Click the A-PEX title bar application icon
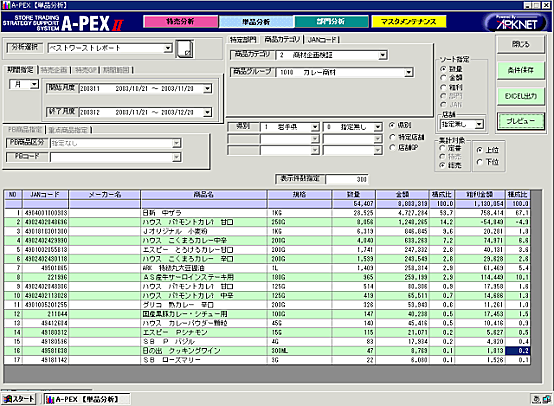Screen dimensions: 554x406 6,5
